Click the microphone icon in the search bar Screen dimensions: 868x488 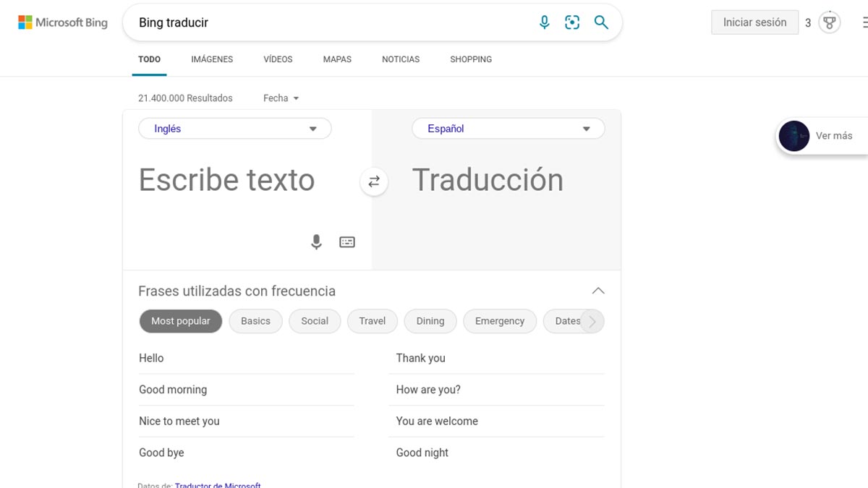coord(544,22)
